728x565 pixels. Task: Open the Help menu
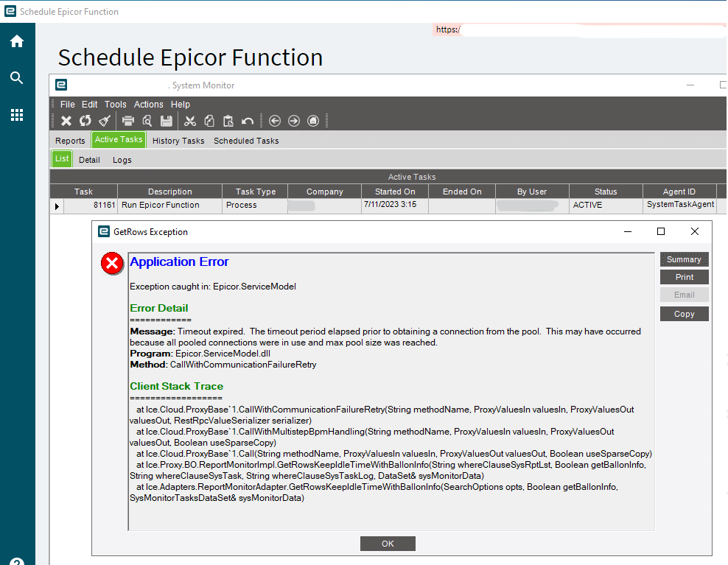click(x=180, y=105)
